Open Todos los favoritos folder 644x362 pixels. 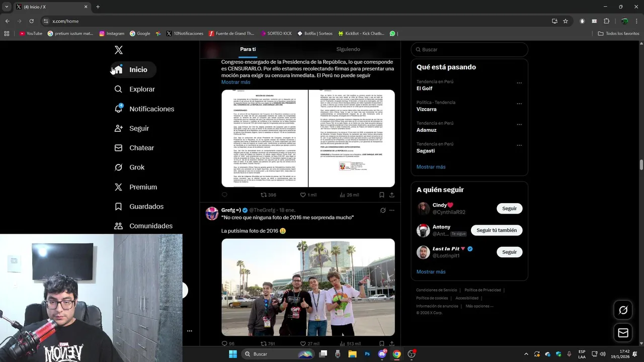pos(618,34)
